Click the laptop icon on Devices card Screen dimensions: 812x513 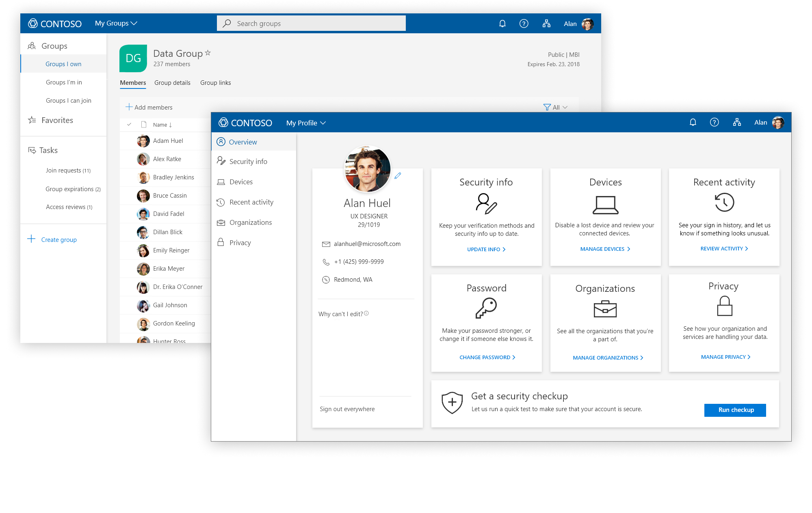point(605,205)
